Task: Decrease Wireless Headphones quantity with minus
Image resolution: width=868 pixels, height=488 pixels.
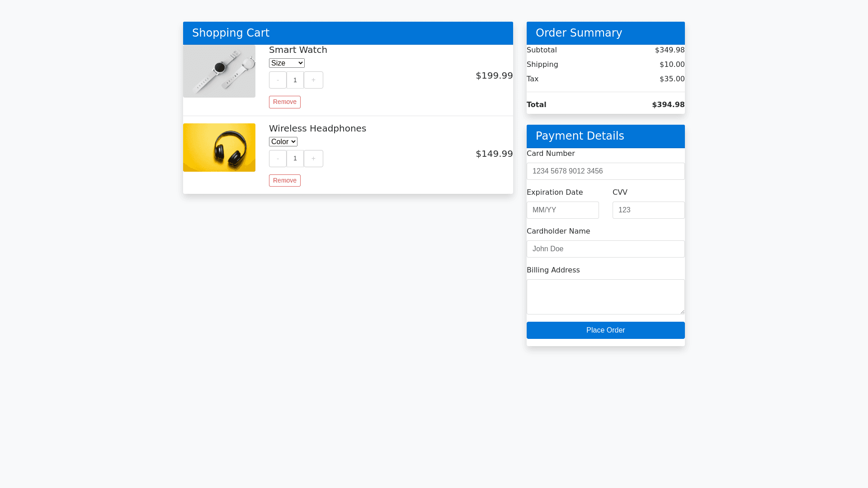Action: point(278,159)
